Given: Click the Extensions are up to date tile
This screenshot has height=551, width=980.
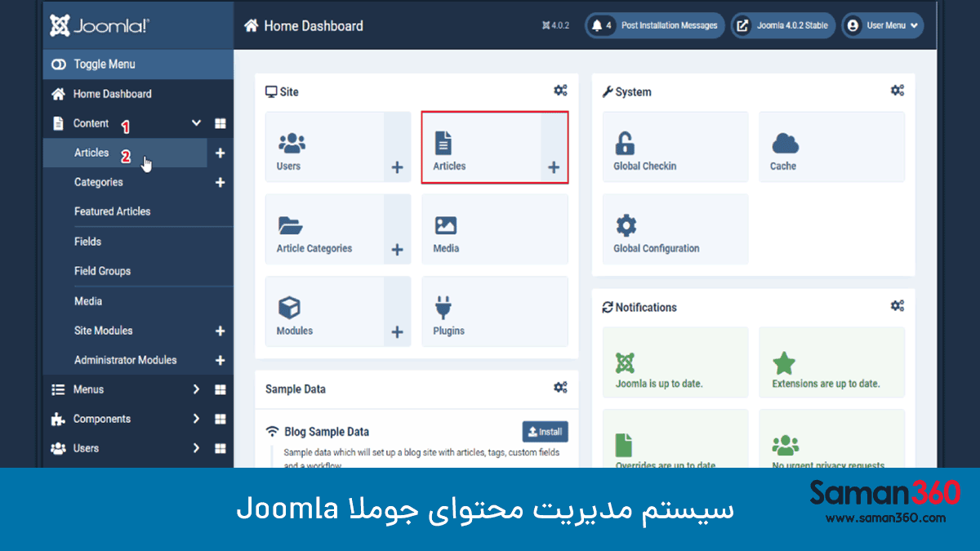Looking at the screenshot, I should point(832,362).
